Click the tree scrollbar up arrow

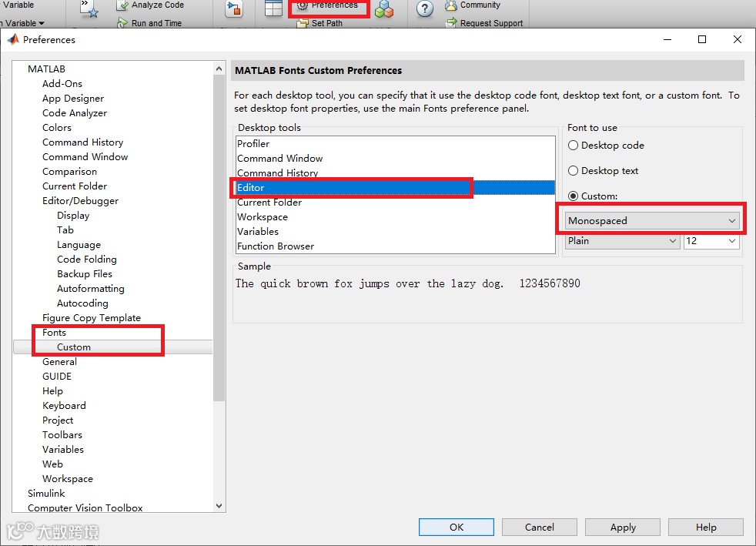point(219,69)
